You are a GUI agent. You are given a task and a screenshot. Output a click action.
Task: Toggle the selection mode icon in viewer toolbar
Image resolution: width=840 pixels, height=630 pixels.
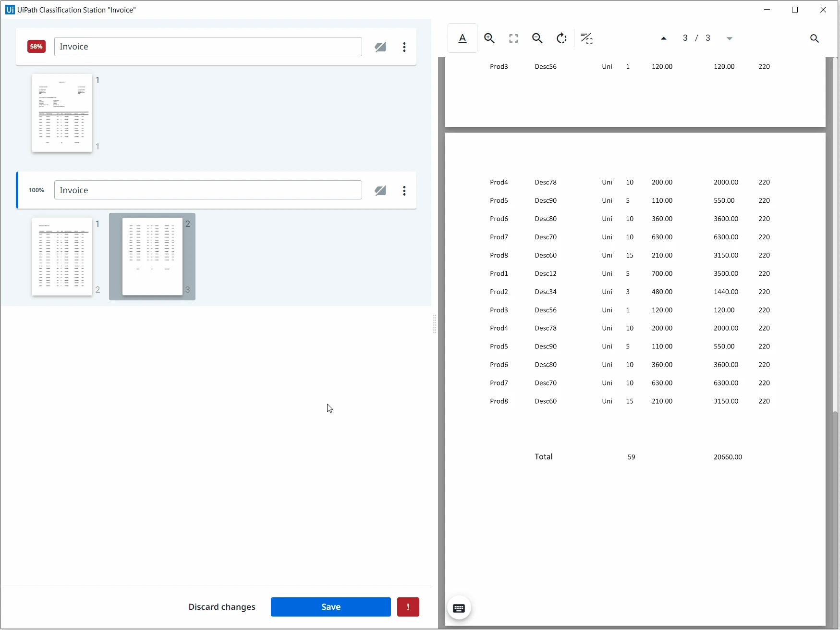coord(586,38)
